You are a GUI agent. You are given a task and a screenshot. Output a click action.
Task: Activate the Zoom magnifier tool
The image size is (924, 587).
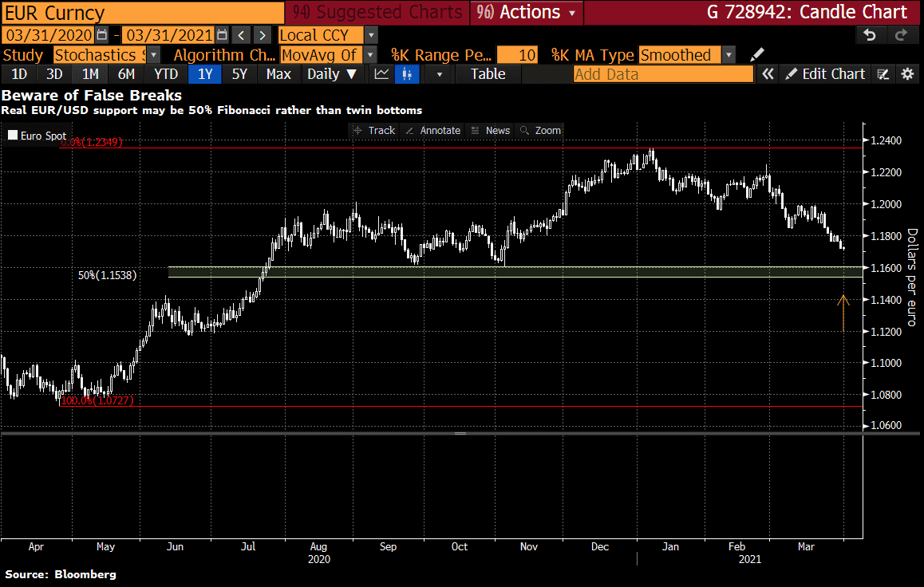(541, 131)
